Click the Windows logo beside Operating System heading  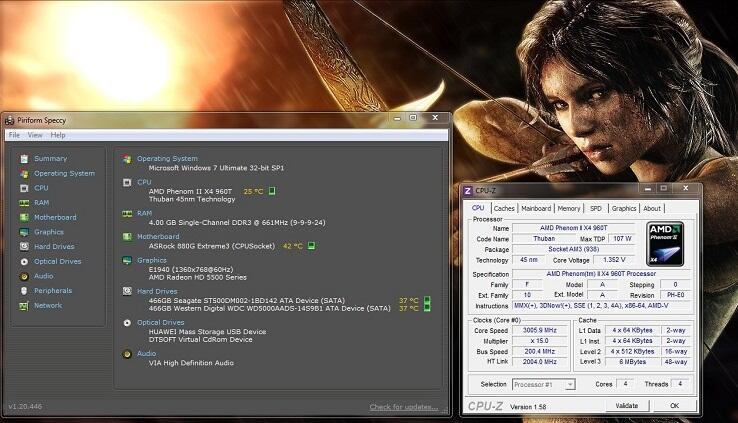[x=127, y=159]
